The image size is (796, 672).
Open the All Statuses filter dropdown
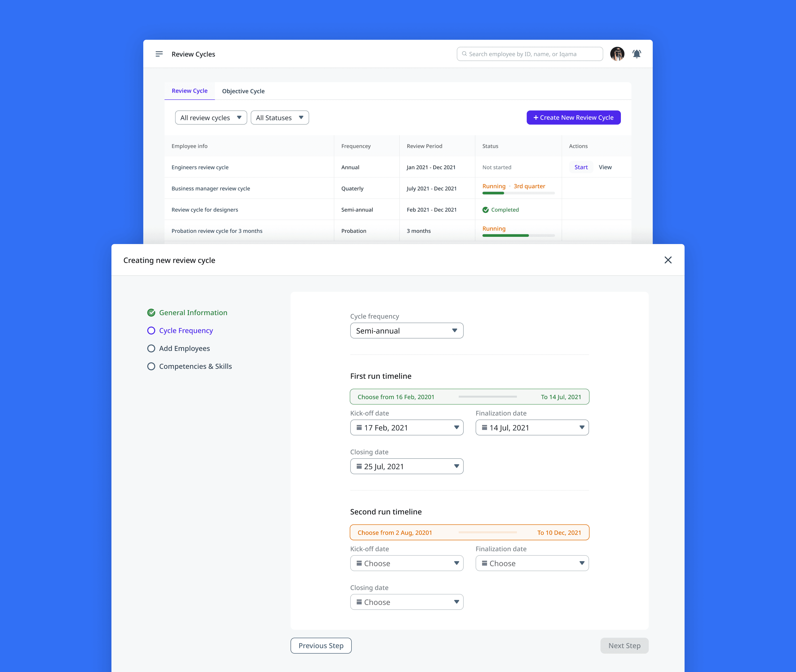tap(279, 118)
